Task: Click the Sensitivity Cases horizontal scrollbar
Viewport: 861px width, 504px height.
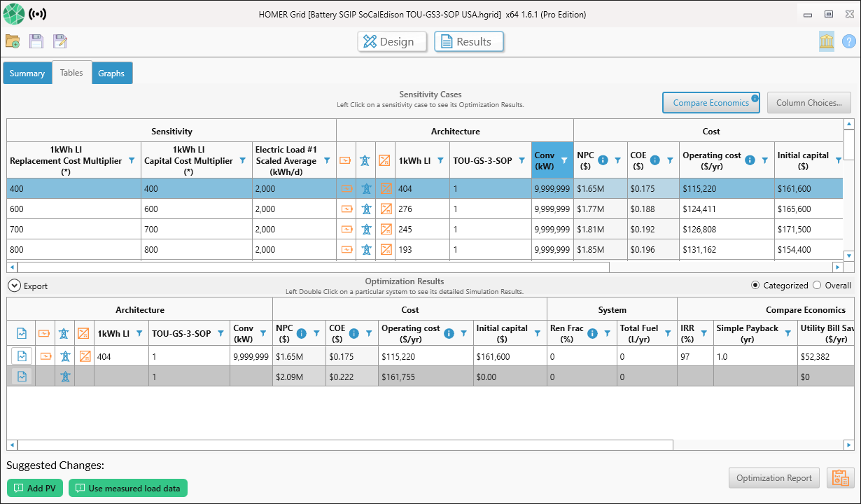Action: (x=314, y=267)
